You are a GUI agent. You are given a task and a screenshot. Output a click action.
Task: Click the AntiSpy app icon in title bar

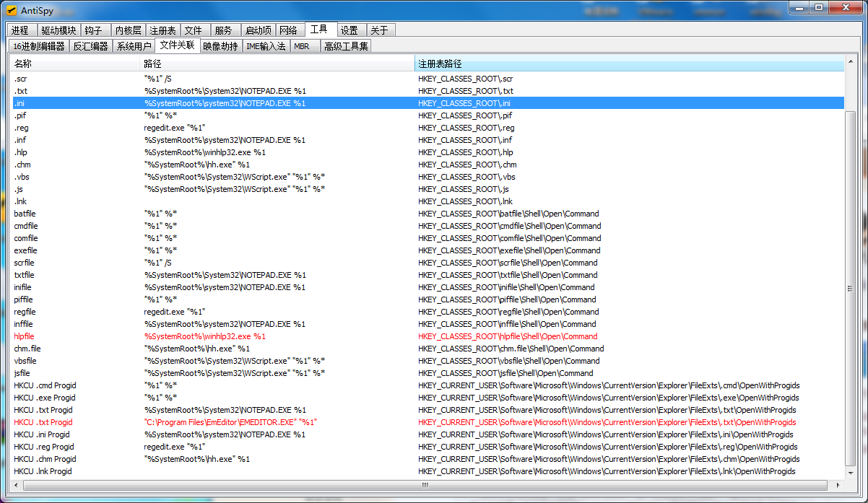pos(12,11)
